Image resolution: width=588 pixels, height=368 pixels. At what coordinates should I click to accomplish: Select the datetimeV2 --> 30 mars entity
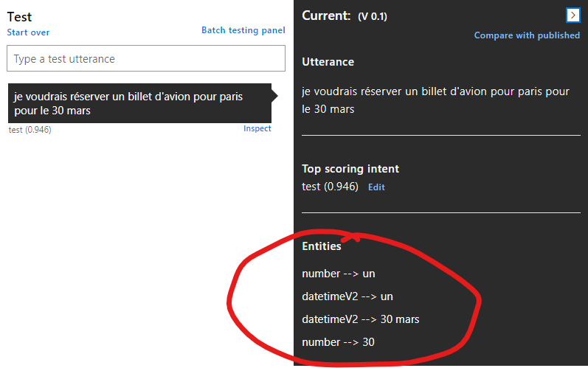[x=360, y=319]
